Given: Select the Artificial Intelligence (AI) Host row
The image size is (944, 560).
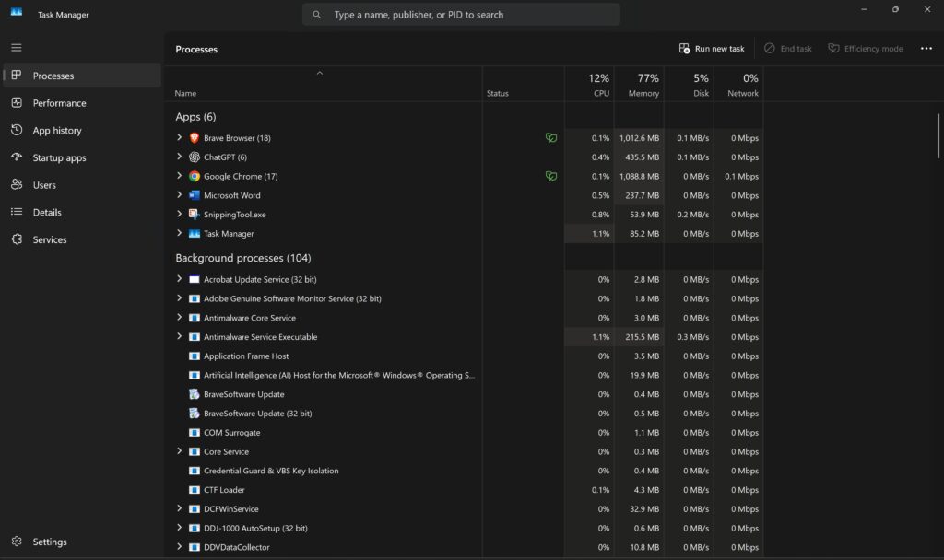Looking at the screenshot, I should [x=464, y=376].
